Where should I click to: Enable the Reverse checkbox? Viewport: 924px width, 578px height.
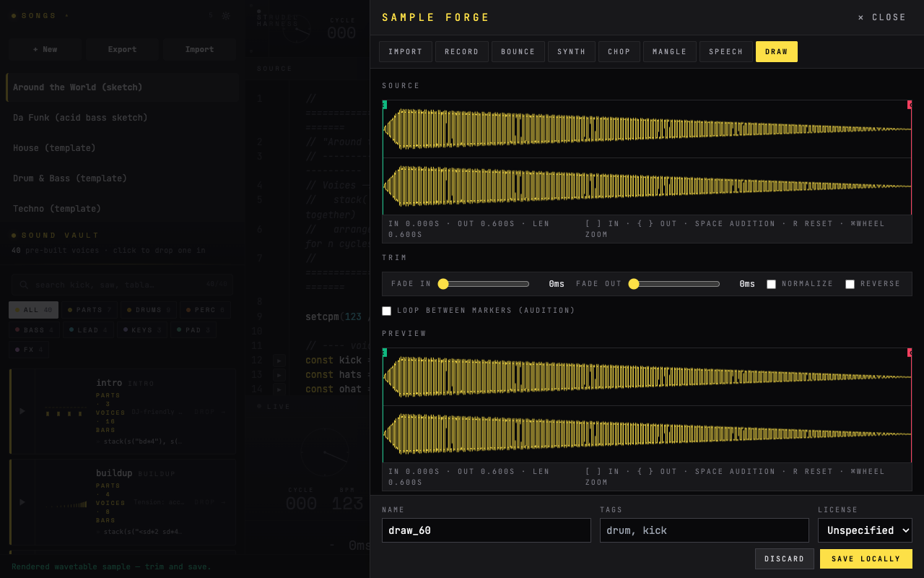[850, 284]
